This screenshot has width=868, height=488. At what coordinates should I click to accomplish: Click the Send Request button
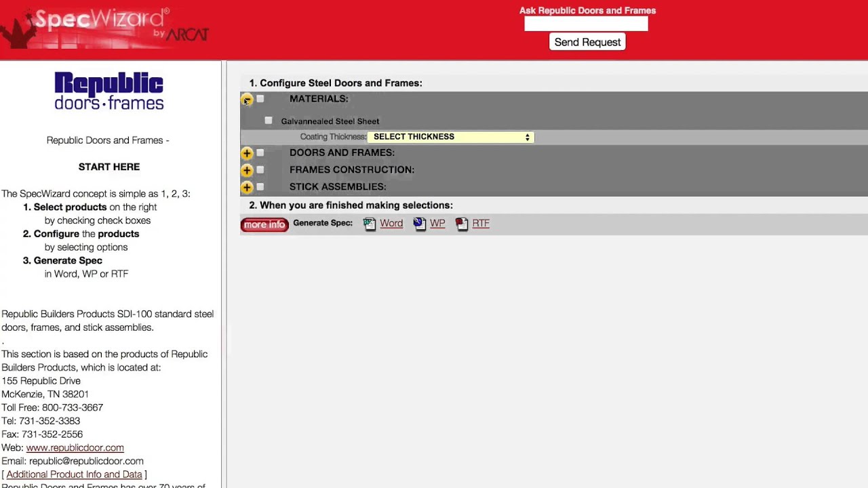tap(587, 42)
